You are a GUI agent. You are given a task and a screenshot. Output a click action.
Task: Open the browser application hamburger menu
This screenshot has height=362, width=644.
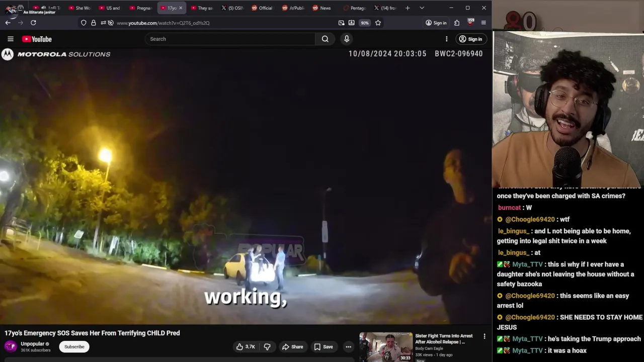tap(484, 23)
